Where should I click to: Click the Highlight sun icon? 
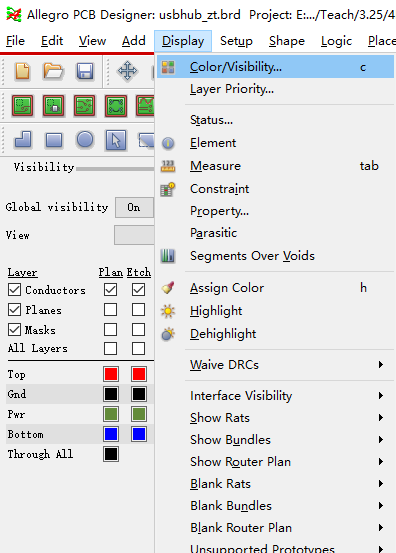coord(168,311)
